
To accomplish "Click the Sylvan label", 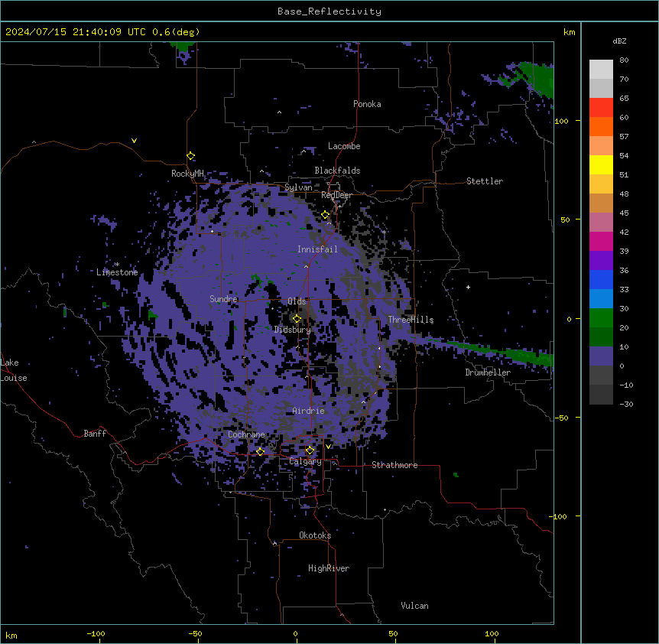I will 298,187.
